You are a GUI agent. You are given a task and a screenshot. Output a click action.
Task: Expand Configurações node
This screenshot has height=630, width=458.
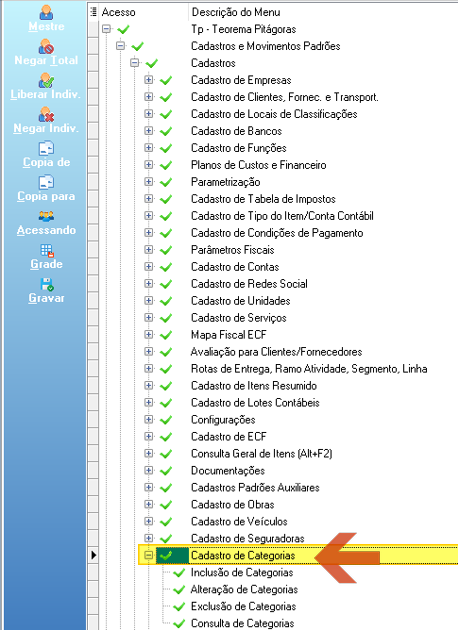pyautogui.click(x=149, y=419)
